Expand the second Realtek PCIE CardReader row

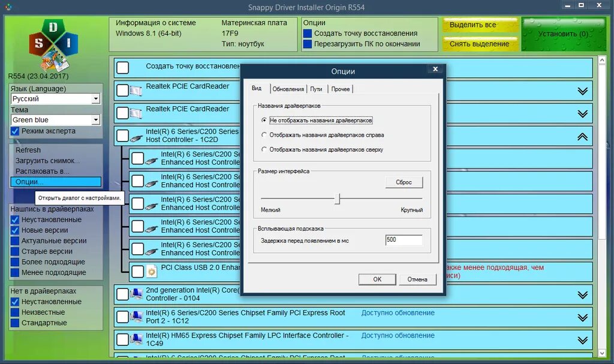583,113
